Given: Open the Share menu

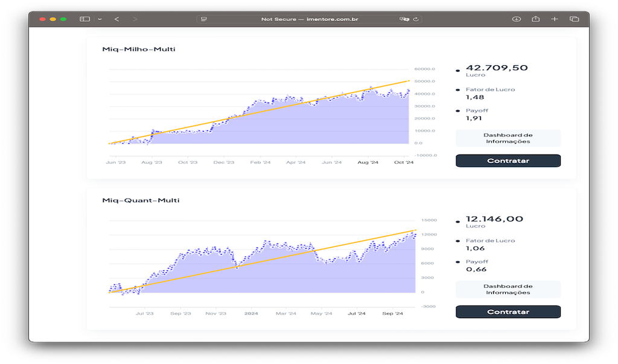Looking at the screenshot, I should (536, 19).
